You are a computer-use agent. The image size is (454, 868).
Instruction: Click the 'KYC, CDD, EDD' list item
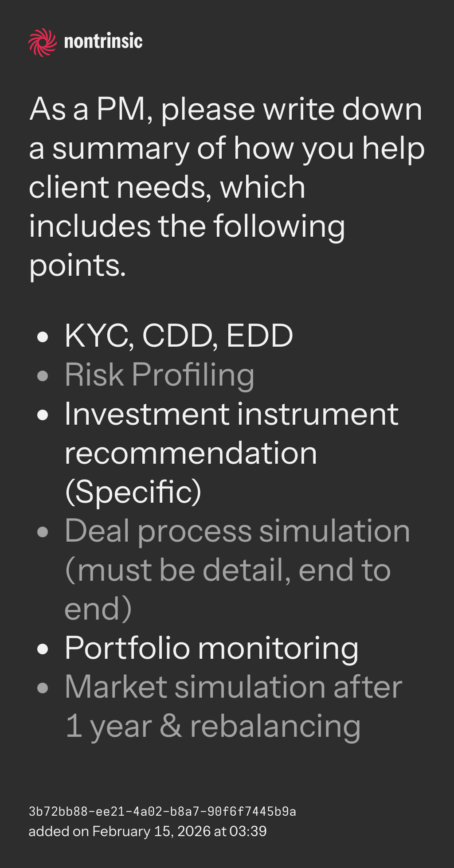tap(179, 336)
